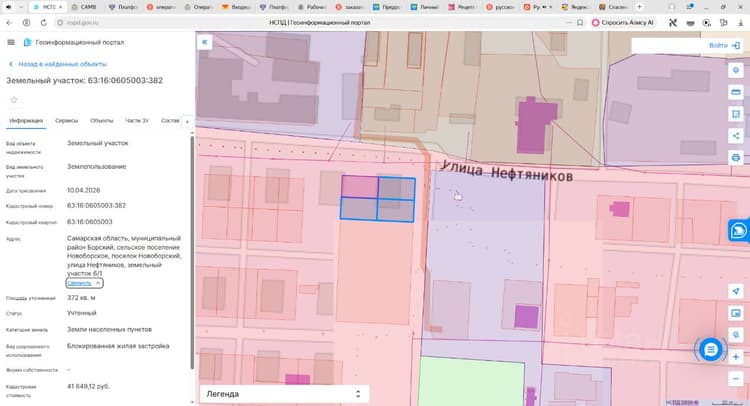Switch to the Части ЗУ tab
Screen dimensions: 750x406
coord(137,121)
